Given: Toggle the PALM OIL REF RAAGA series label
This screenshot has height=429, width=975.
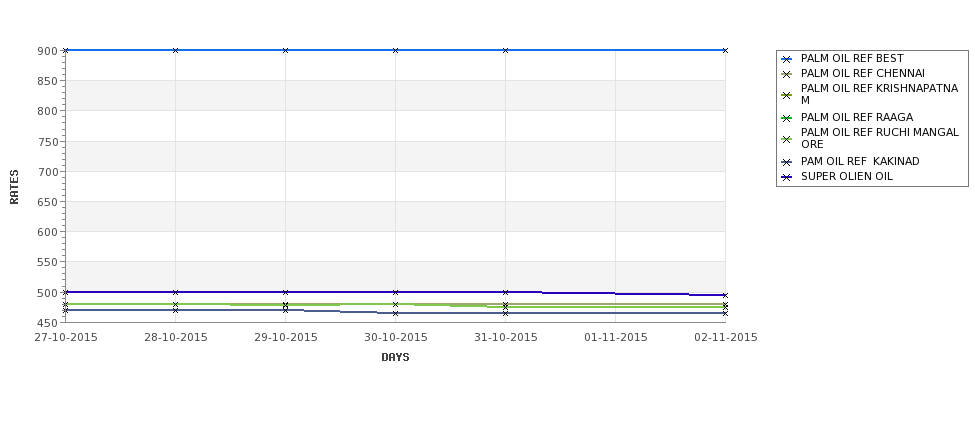Looking at the screenshot, I should coord(857,118).
